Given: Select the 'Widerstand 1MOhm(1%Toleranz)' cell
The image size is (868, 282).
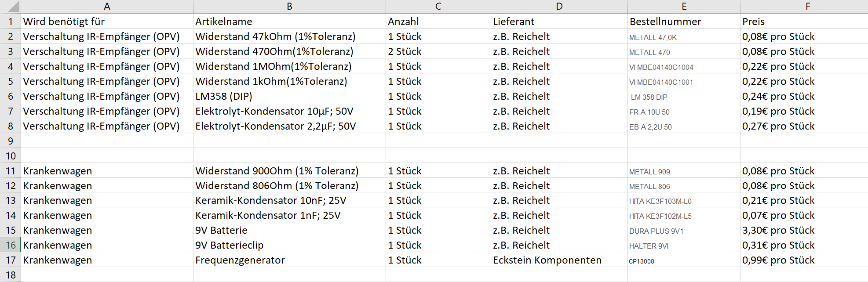Looking at the screenshot, I should pyautogui.click(x=274, y=66).
